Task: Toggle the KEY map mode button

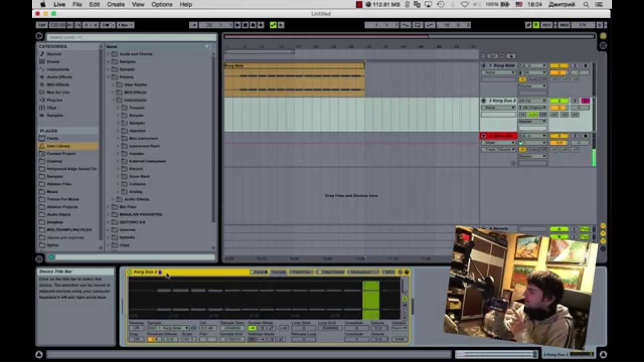Action: coord(547,25)
